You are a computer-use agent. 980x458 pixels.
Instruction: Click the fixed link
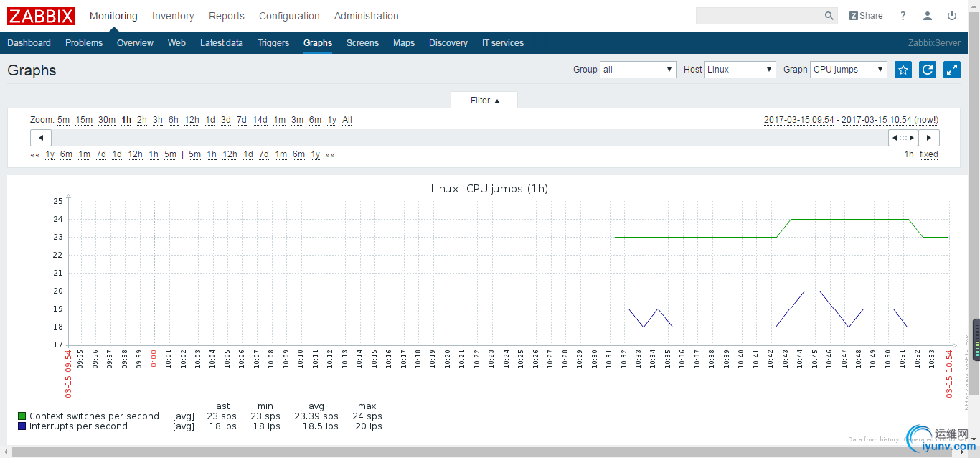(929, 154)
